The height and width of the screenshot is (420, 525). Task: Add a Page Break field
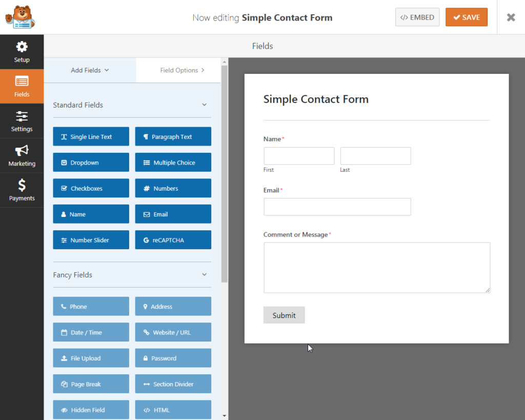click(91, 384)
